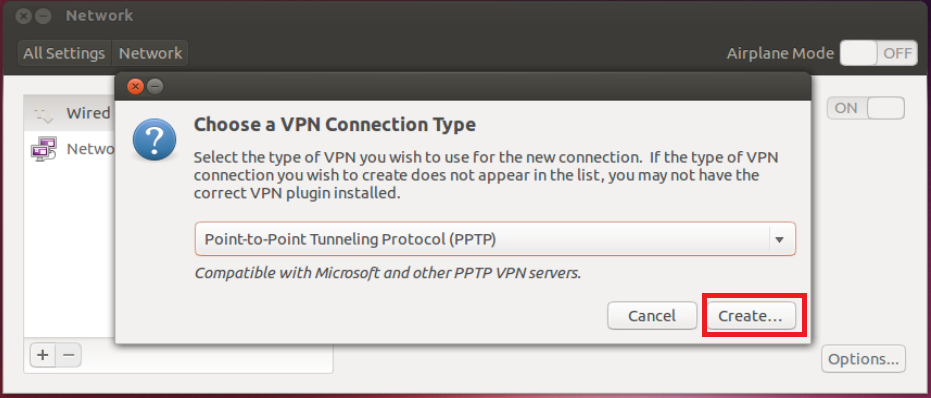This screenshot has width=931, height=398.
Task: Select the Wired connection icon
Action: tap(43, 114)
